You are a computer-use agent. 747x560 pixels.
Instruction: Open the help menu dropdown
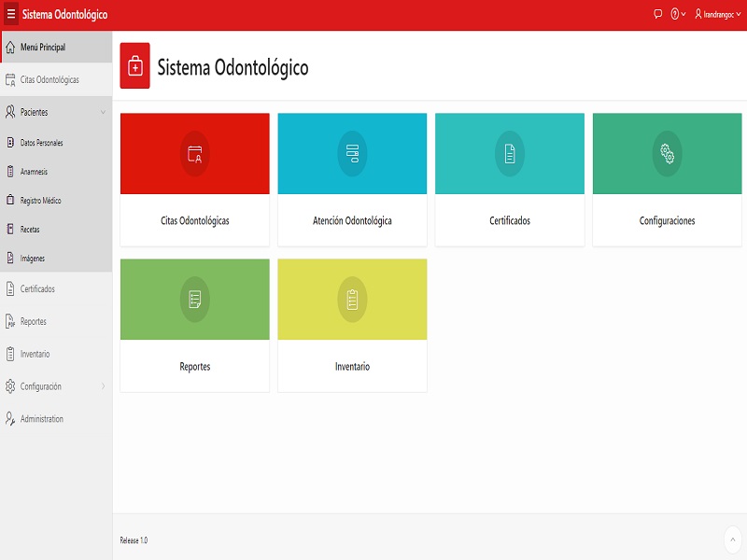coord(678,15)
